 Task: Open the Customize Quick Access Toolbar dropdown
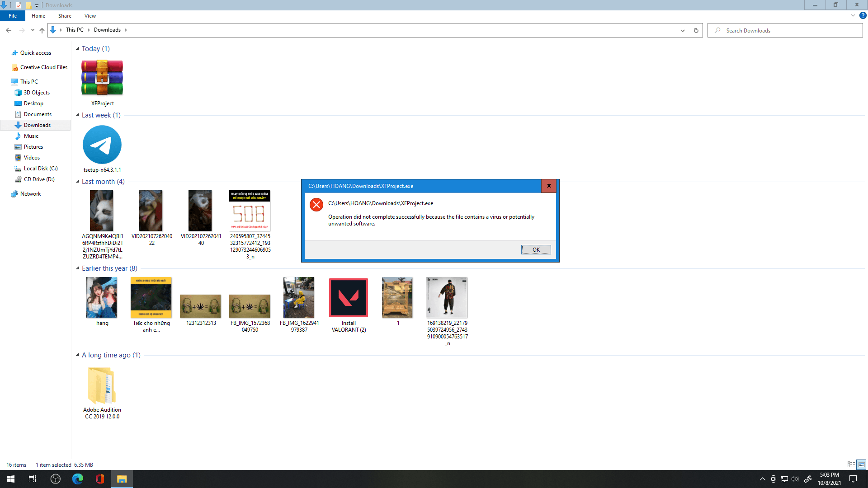click(37, 5)
